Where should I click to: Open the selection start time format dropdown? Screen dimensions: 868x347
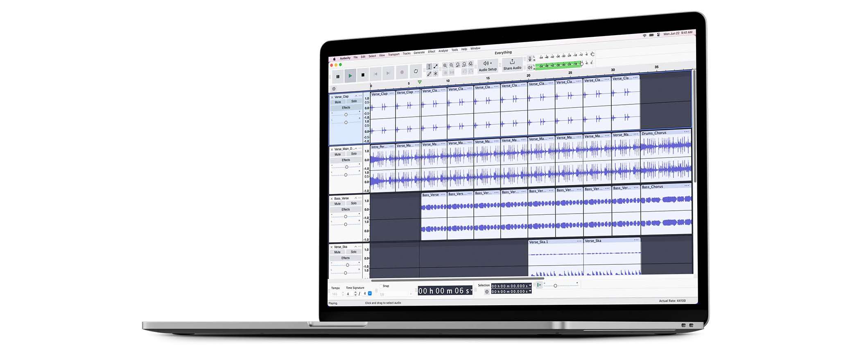[530, 286]
